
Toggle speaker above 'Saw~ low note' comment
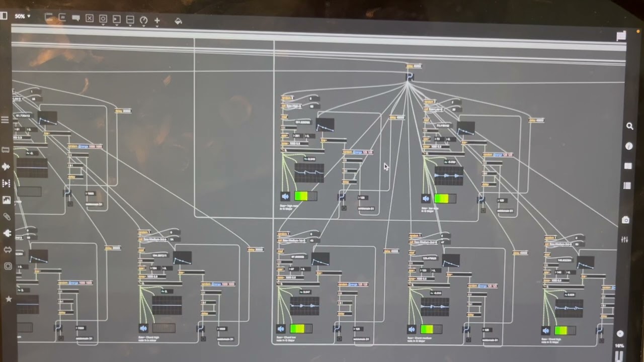426,199
